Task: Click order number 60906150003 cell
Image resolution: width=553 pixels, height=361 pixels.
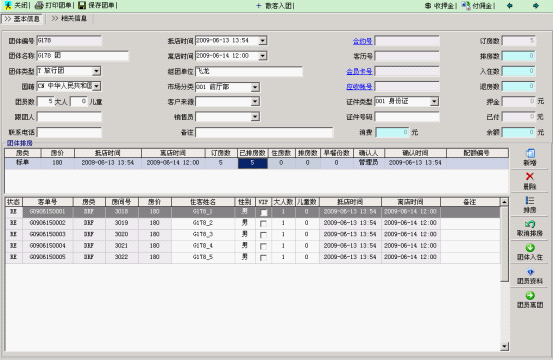Action: (48, 234)
